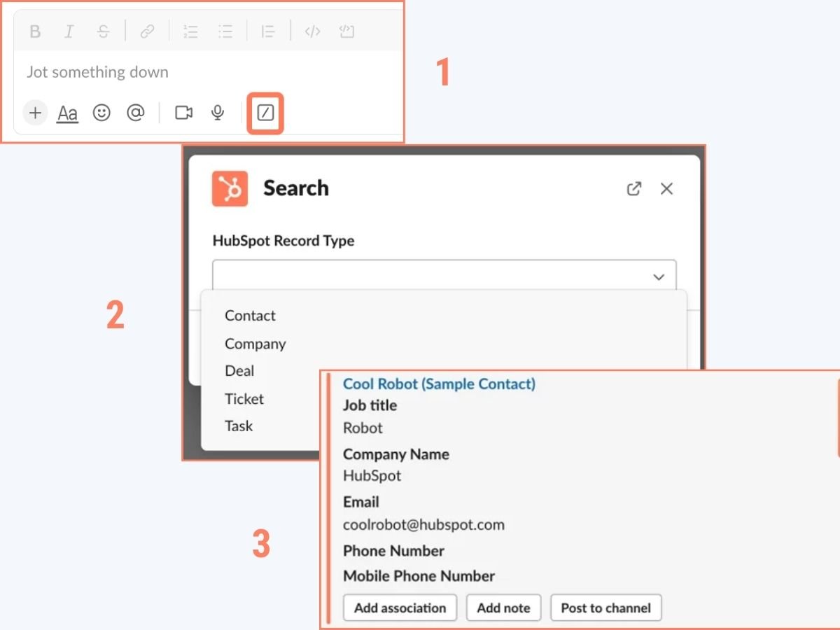Click the Job title value Robot
This screenshot has width=840, height=630.
pyautogui.click(x=363, y=428)
